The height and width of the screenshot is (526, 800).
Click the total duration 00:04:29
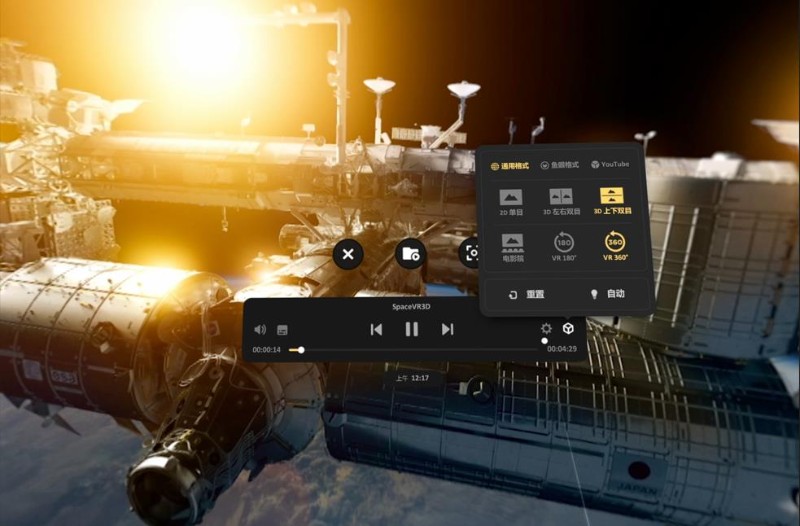click(562, 349)
